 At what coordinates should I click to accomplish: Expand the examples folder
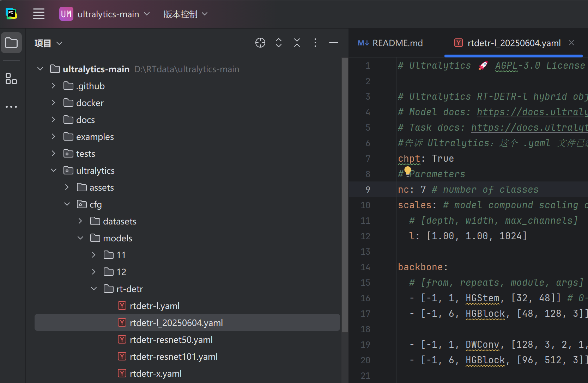[54, 136]
